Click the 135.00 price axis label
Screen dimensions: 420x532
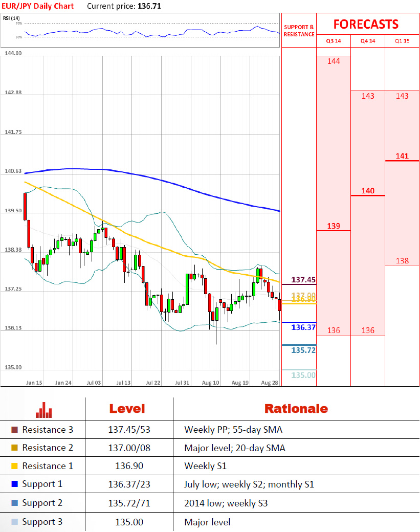[x=13, y=367]
